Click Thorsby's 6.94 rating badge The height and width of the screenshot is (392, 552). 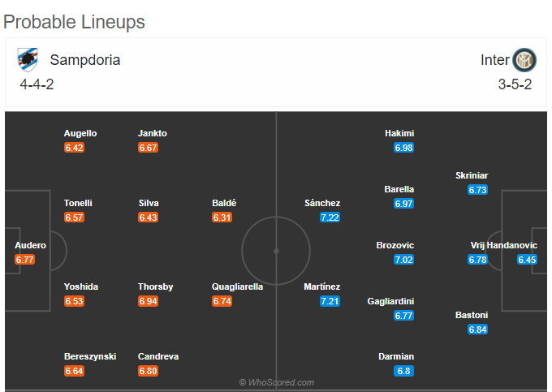coord(148,301)
